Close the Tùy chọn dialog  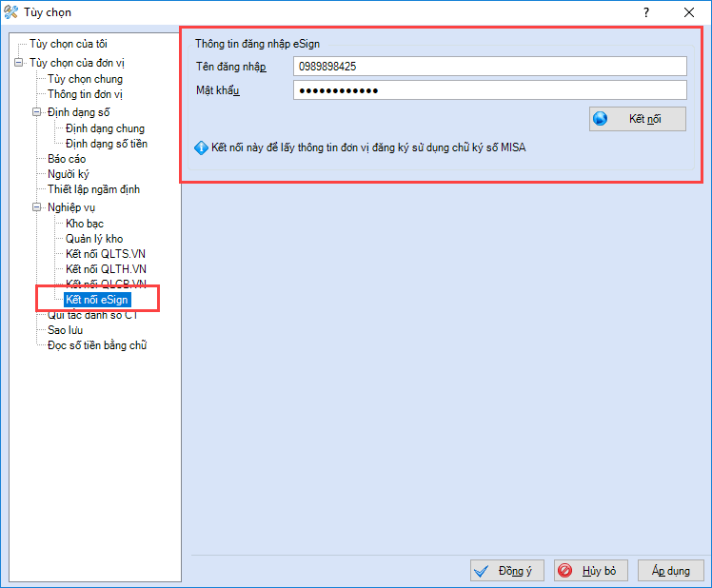(x=689, y=12)
